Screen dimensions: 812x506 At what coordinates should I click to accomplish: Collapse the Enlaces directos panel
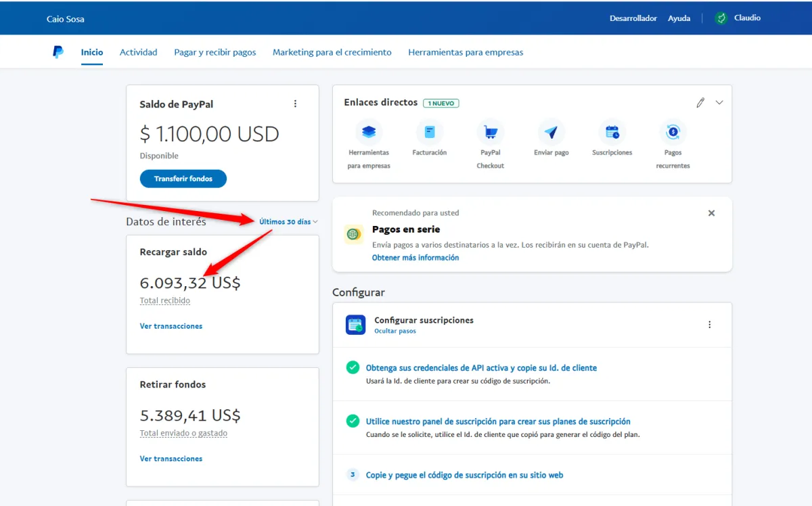719,103
